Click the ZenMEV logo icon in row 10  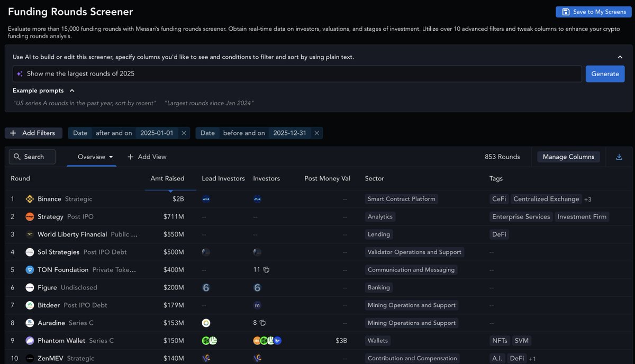(x=30, y=359)
